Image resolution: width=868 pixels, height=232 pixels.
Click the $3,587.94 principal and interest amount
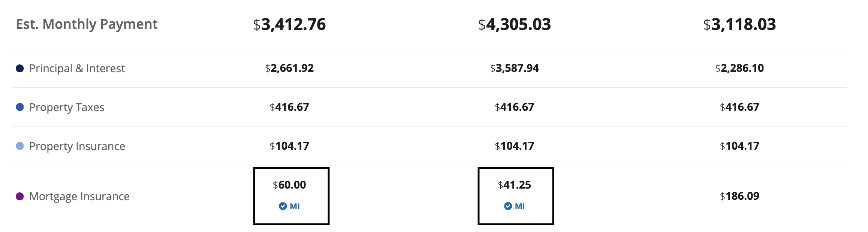(515, 68)
